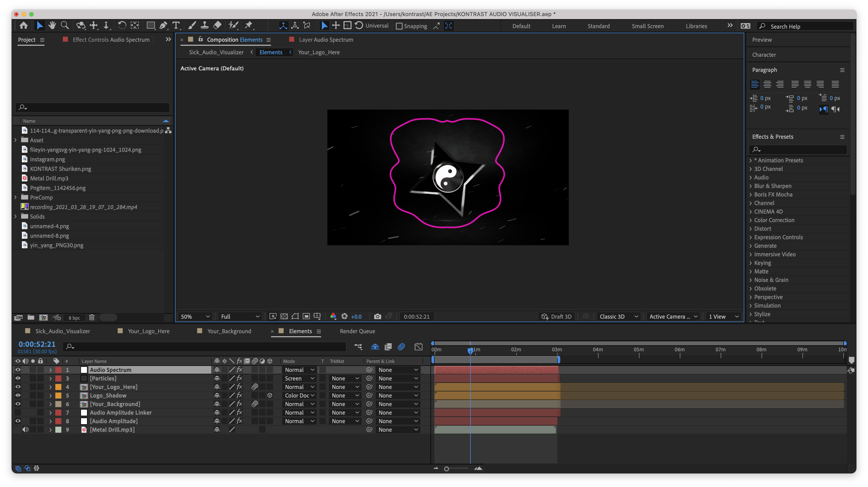Hide the [Your_Background] layer
Image resolution: width=868 pixels, height=487 pixels.
click(x=18, y=404)
